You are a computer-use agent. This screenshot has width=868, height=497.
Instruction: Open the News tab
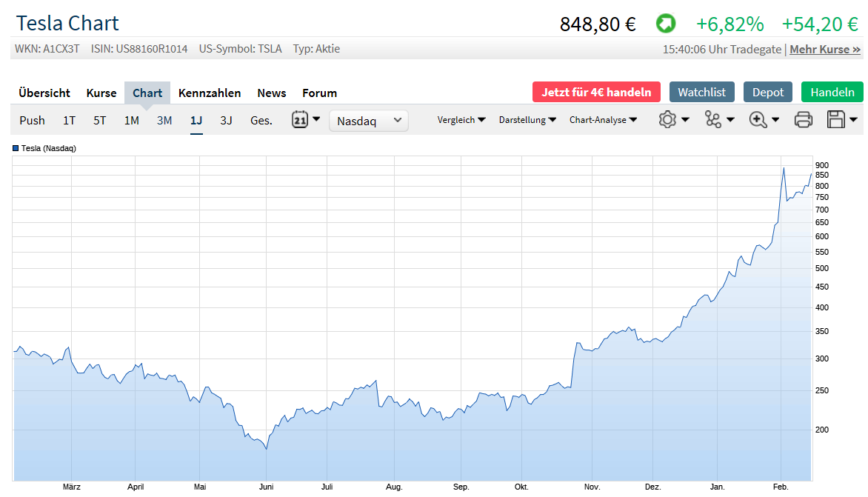pos(271,93)
